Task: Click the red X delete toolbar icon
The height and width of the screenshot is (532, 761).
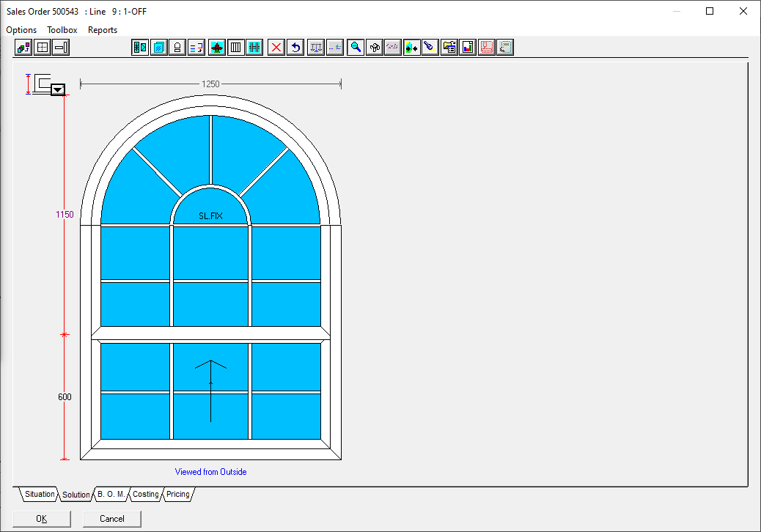Action: pos(276,48)
